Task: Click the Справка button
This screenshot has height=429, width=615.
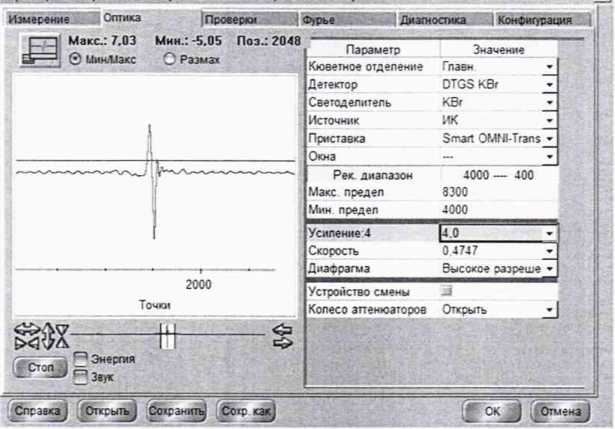Action: (37, 411)
